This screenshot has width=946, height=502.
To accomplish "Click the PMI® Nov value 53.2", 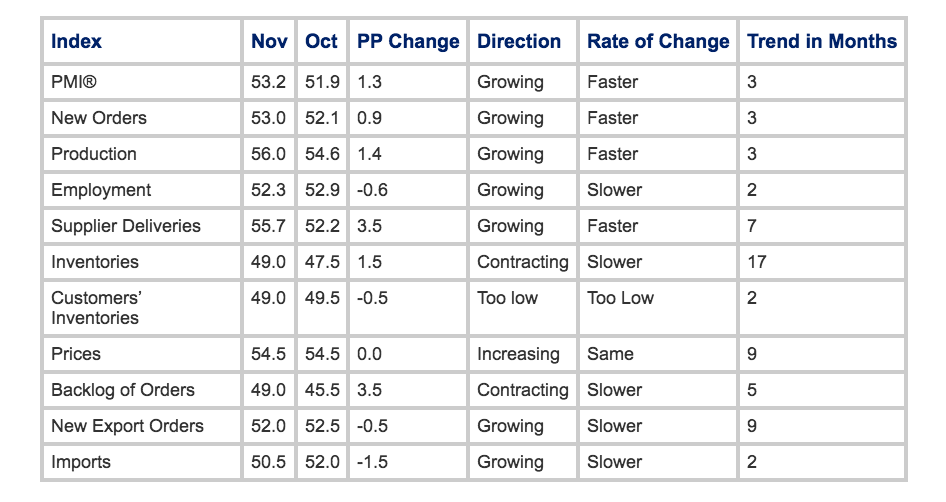I will (269, 82).
